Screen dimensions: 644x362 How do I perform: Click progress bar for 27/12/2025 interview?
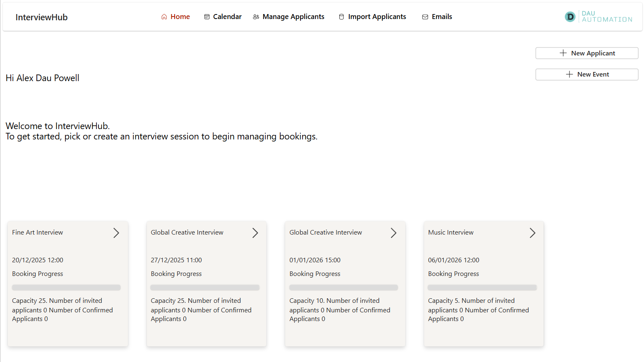[205, 288]
